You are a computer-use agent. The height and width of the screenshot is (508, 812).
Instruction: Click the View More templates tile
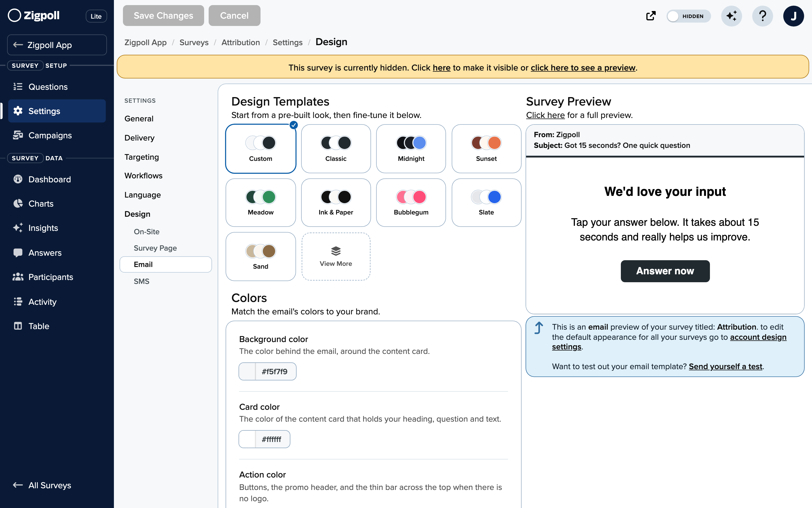coord(336,256)
